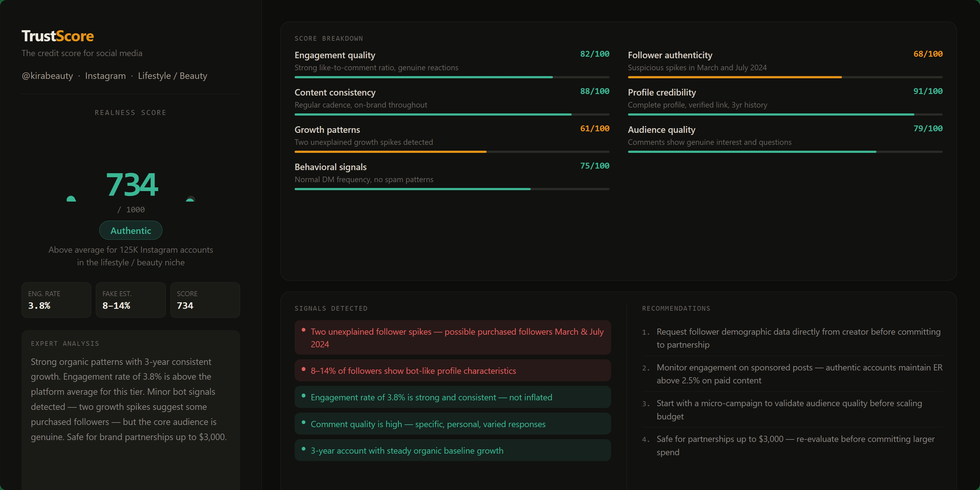Click the red dot beside bot-like characteristics signal

303,369
